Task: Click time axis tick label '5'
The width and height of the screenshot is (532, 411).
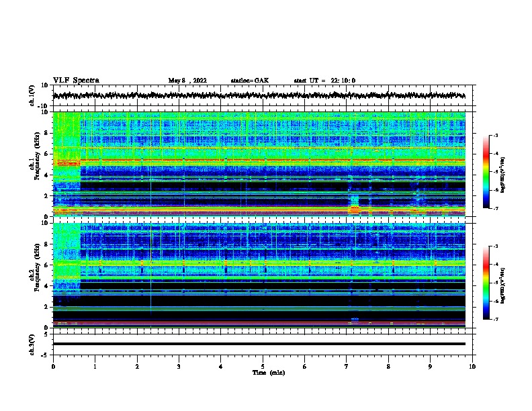Action: tap(263, 367)
